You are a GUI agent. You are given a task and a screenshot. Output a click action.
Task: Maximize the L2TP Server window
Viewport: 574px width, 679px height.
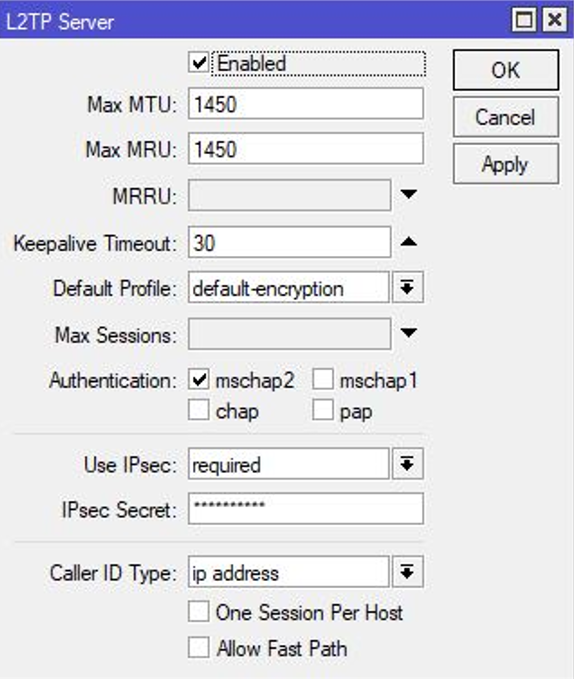pos(524,20)
